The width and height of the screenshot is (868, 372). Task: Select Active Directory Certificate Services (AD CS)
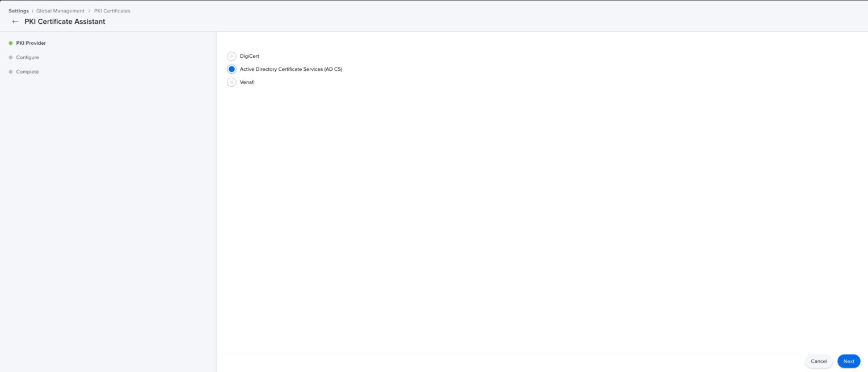click(x=231, y=69)
